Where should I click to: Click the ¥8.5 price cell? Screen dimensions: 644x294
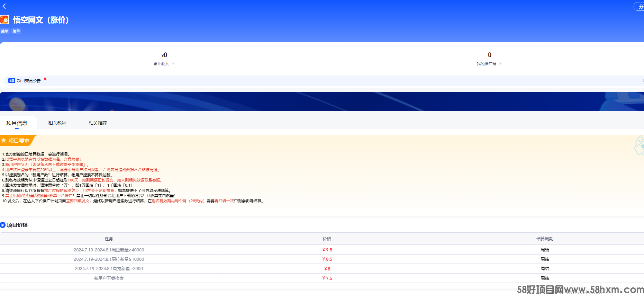[327, 259]
